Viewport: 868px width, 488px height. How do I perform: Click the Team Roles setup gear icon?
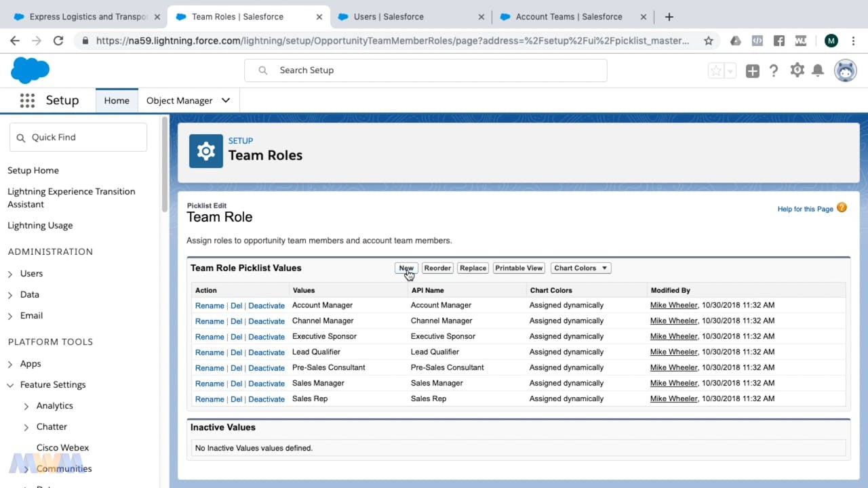(x=206, y=150)
